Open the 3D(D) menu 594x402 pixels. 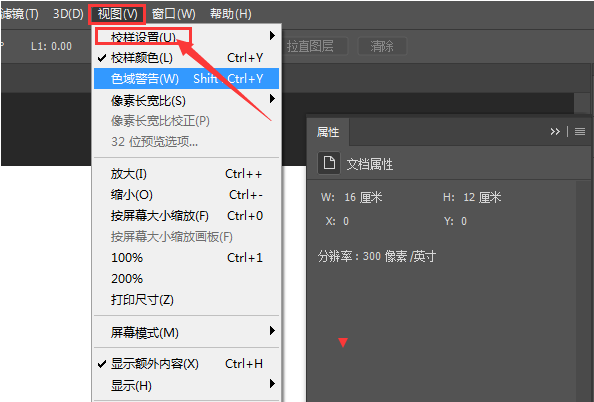[68, 14]
